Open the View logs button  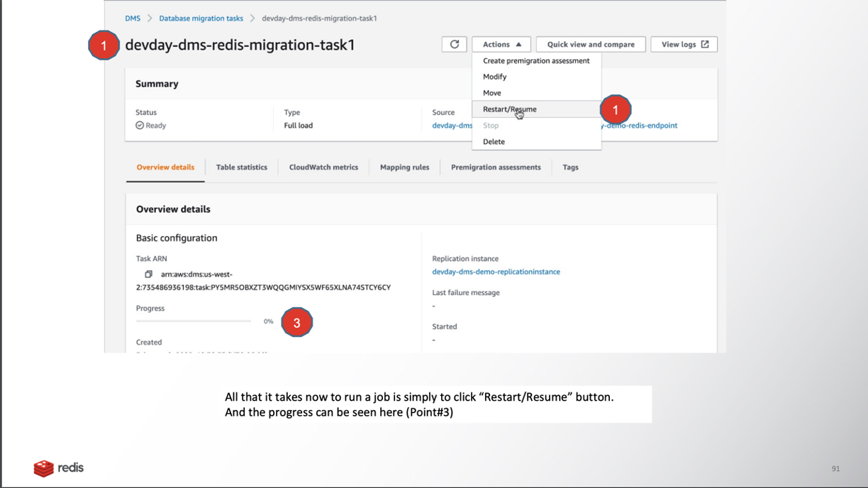tap(684, 44)
